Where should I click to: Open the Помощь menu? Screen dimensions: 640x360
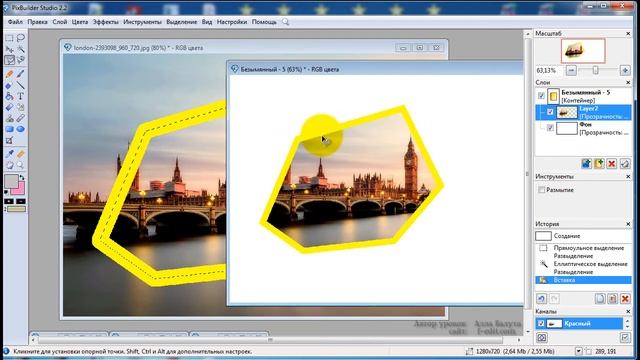click(264, 22)
